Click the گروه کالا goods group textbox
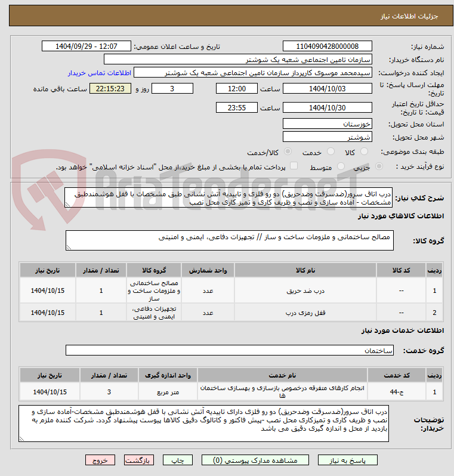Image resolution: width=454 pixels, height=476 pixels. tap(230, 240)
